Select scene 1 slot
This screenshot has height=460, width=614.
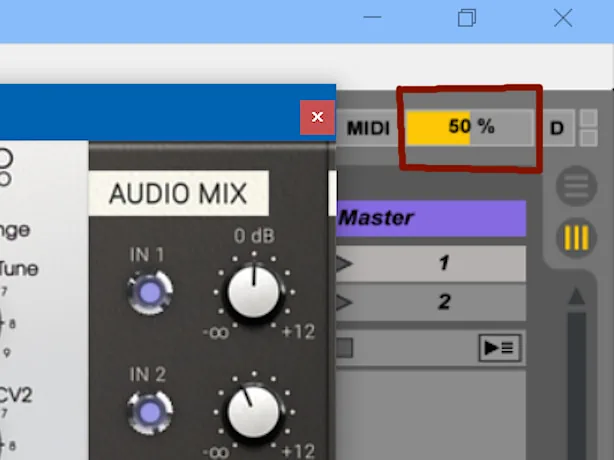click(x=431, y=263)
